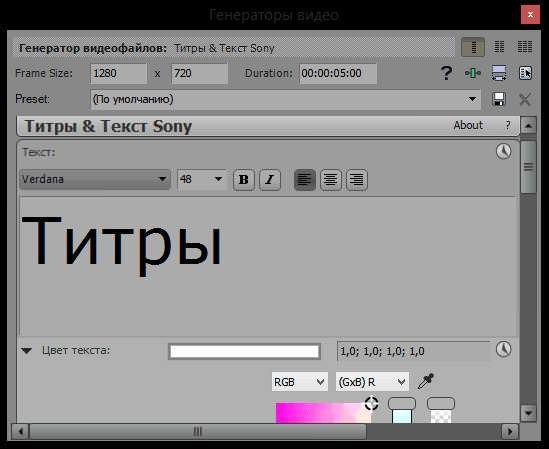Screen dimensions: 549x449
Task: Open the font size 48 dropdown
Action: click(x=202, y=179)
